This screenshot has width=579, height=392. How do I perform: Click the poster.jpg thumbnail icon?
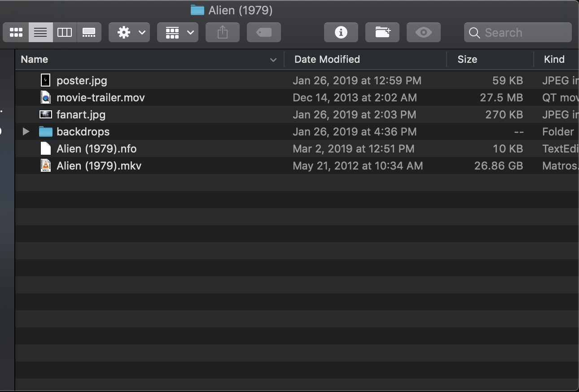[x=45, y=80]
